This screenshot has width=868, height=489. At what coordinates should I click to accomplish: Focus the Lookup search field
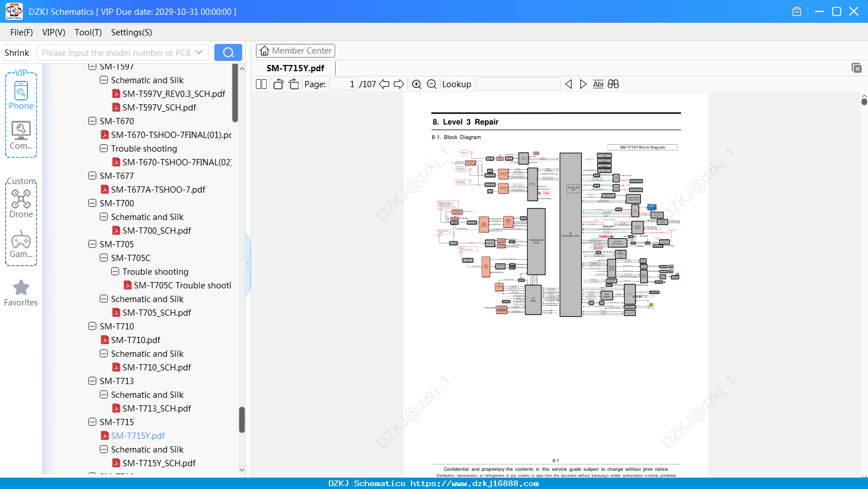[x=518, y=84]
